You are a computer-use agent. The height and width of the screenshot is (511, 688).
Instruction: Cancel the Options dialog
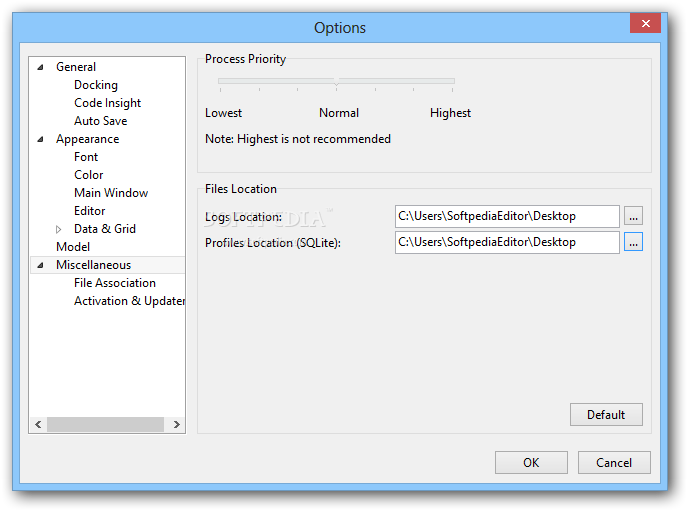click(614, 463)
